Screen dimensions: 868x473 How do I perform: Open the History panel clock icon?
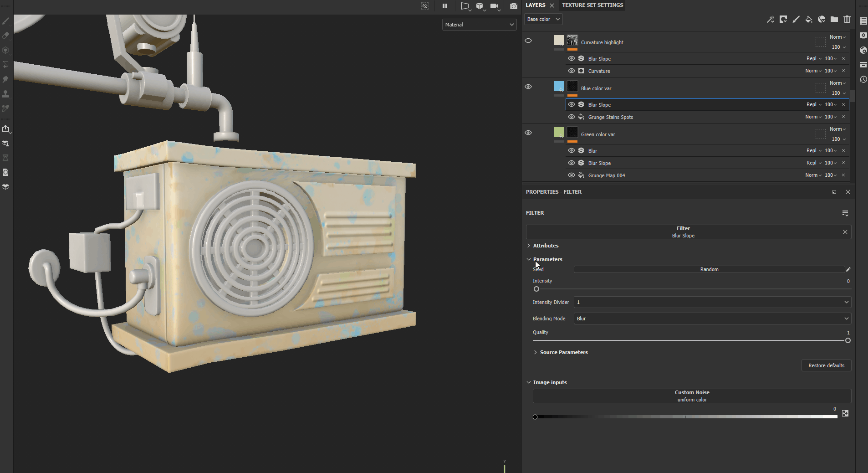pyautogui.click(x=863, y=79)
